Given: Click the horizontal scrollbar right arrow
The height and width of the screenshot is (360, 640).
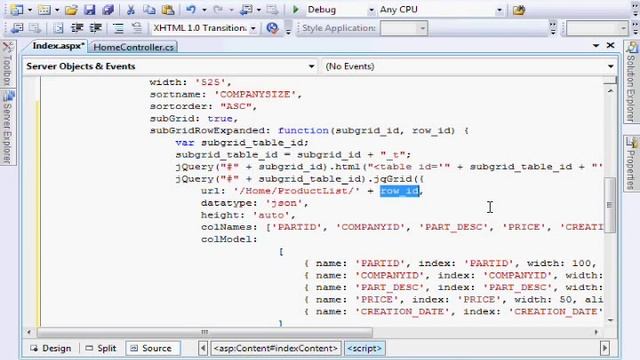Looking at the screenshot, I should tap(596, 332).
